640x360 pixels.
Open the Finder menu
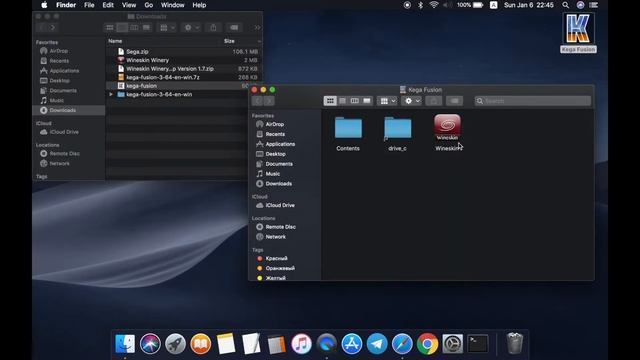click(x=66, y=5)
